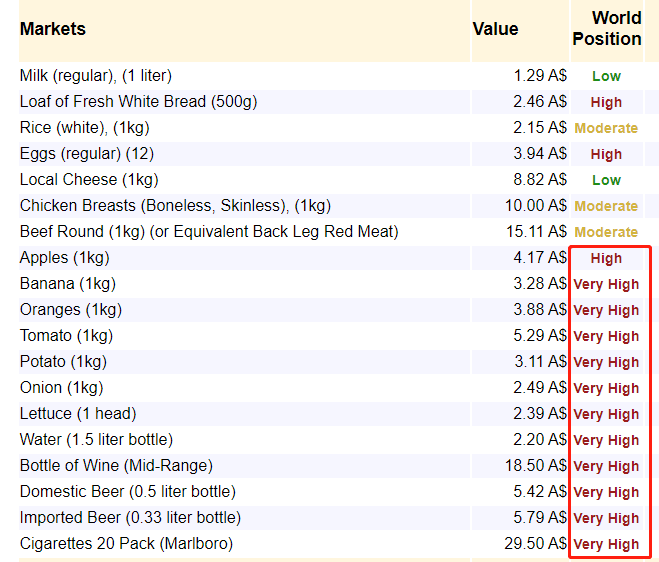Select the Lettuce (1 head) label
This screenshot has width=659, height=562.
click(78, 414)
